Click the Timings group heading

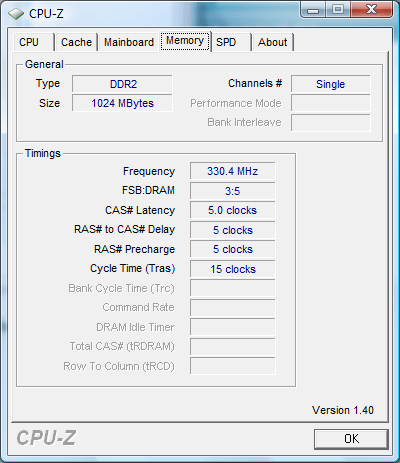click(x=43, y=153)
